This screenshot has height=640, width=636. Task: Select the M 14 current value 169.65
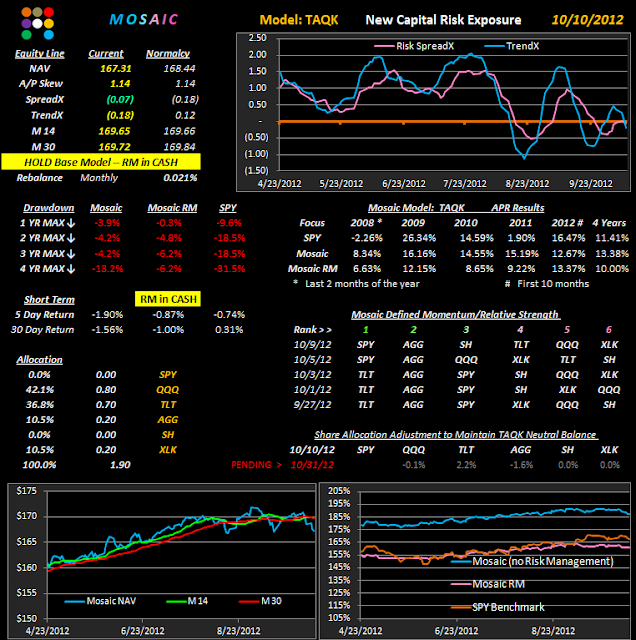click(114, 131)
